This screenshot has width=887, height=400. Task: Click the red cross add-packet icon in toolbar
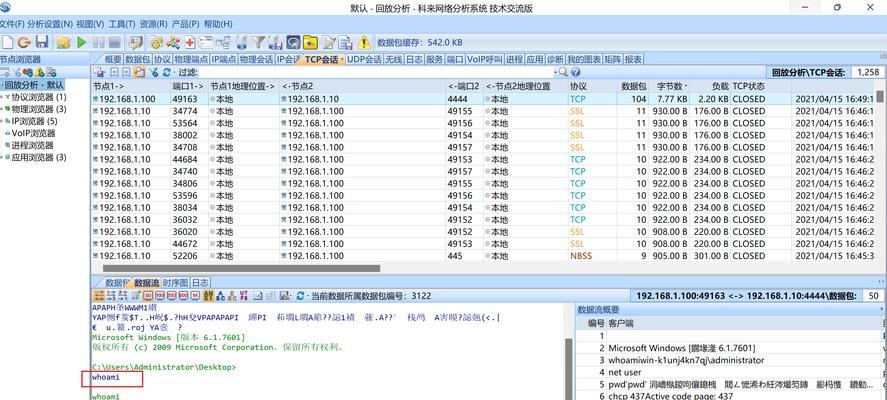190,42
